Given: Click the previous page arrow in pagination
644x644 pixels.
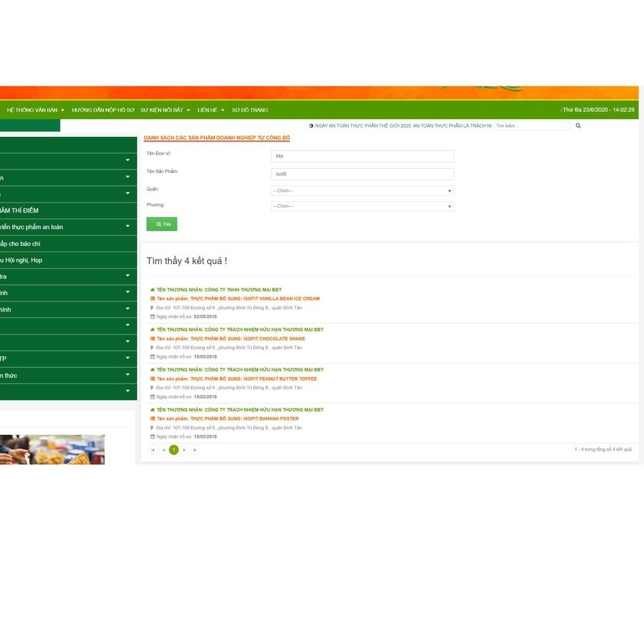Looking at the screenshot, I should click(164, 450).
